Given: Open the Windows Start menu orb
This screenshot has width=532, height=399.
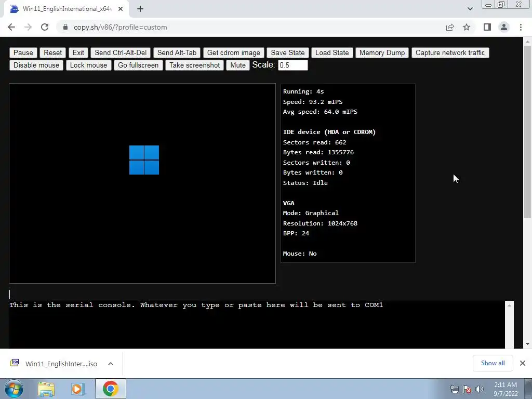Looking at the screenshot, I should pos(14,389).
